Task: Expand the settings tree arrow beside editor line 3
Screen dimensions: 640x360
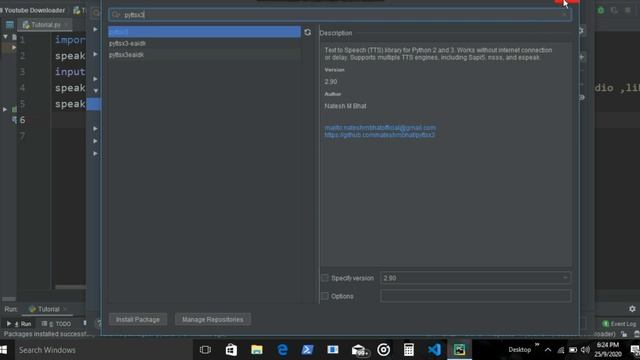Action: coord(95,79)
